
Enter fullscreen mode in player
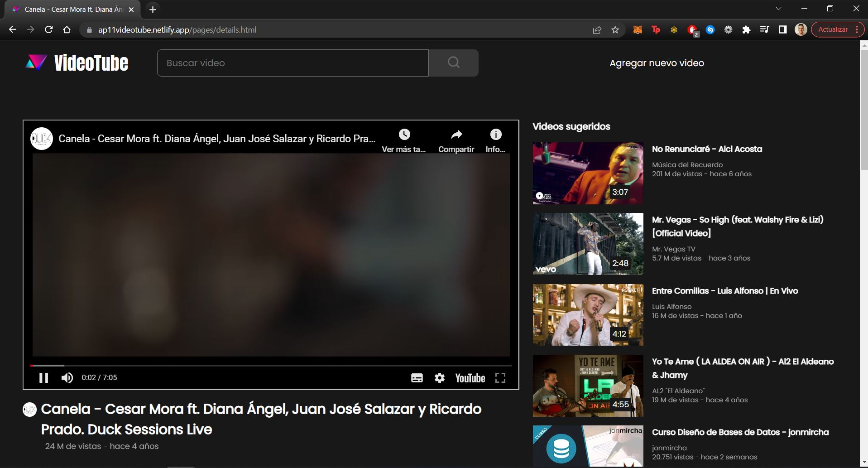click(500, 378)
